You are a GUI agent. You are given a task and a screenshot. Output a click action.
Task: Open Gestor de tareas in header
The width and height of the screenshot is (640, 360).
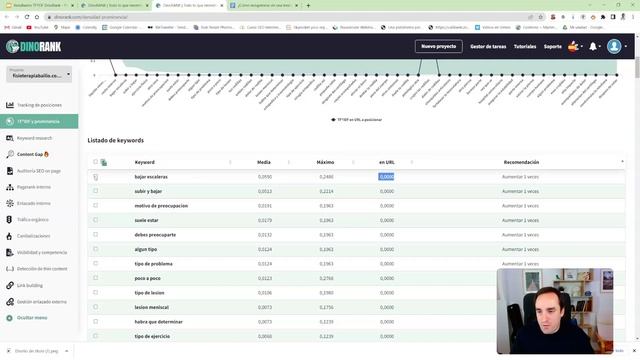(x=488, y=47)
